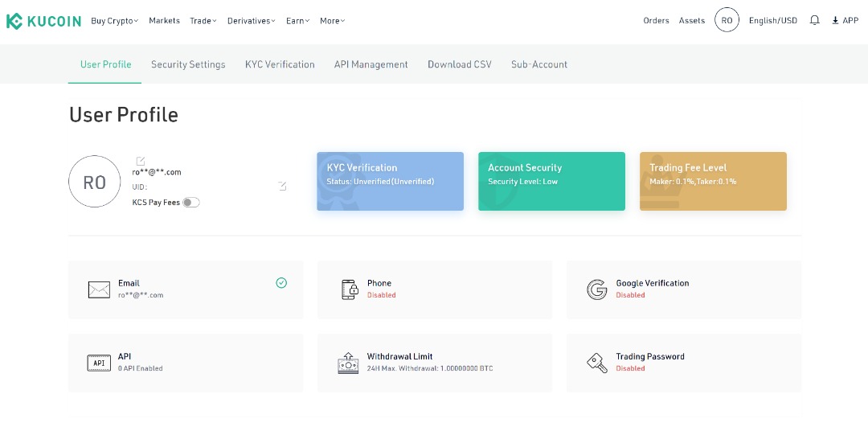Click the Trading Password key icon
This screenshot has width=868, height=431.
click(x=596, y=363)
